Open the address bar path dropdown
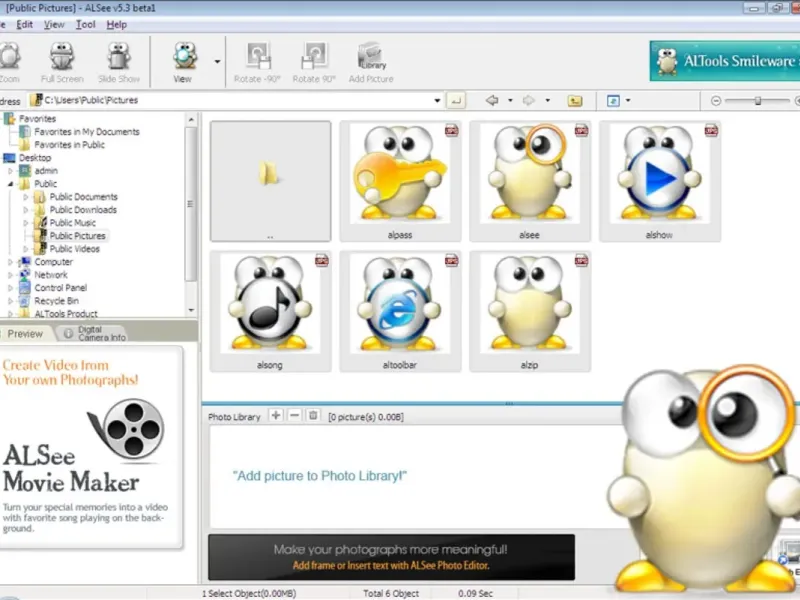 [437, 101]
